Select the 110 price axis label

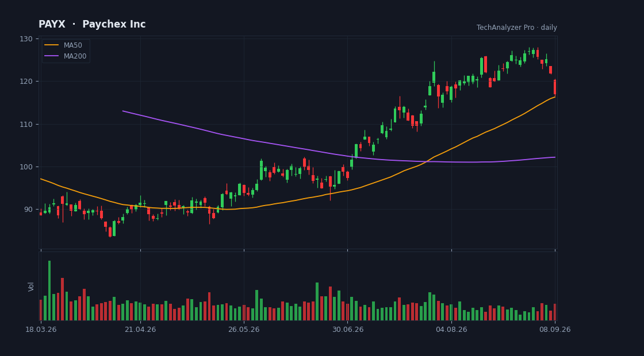[26, 124]
